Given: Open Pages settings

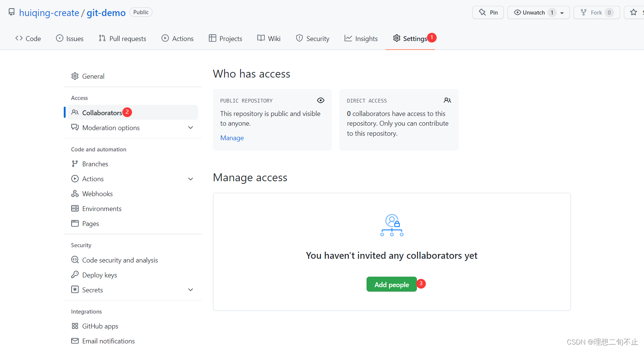Looking at the screenshot, I should click(132, 223).
